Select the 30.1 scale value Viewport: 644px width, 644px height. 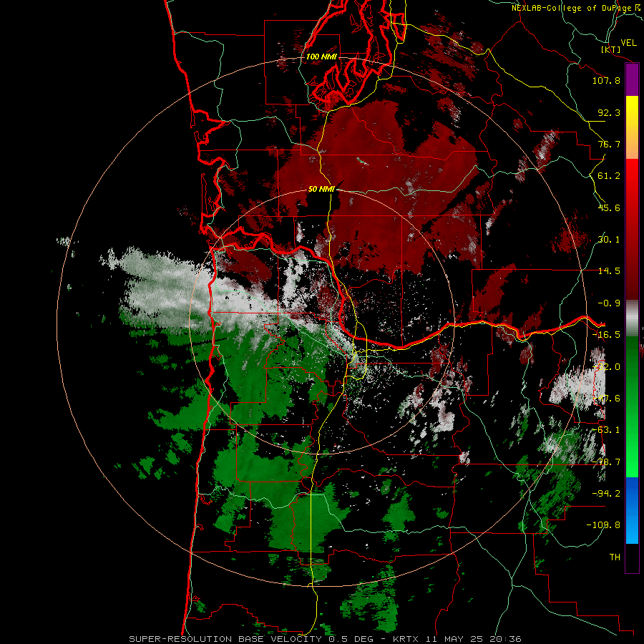pos(609,240)
